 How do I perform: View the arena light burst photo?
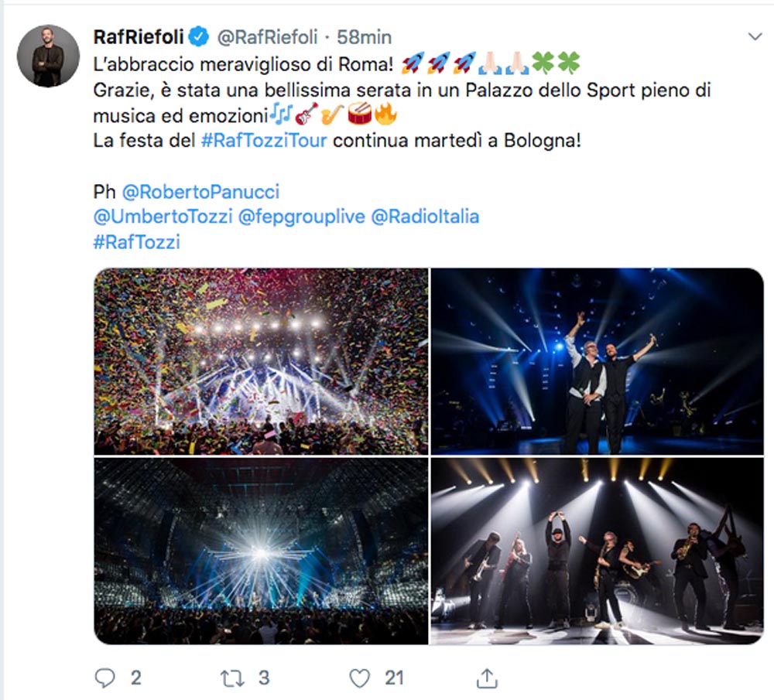[x=261, y=551]
